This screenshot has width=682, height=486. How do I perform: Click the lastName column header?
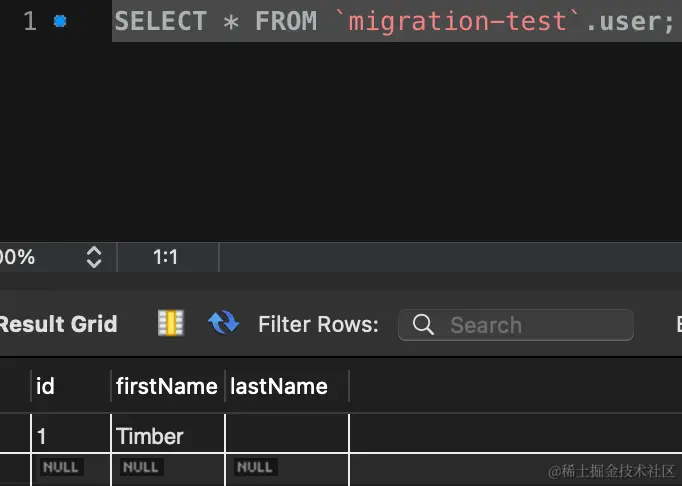tap(280, 386)
